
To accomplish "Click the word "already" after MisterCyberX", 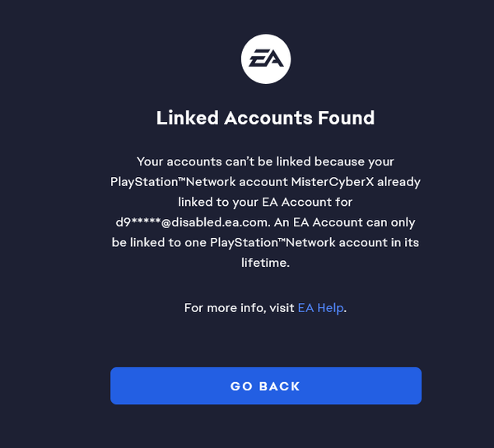I will [398, 182].
